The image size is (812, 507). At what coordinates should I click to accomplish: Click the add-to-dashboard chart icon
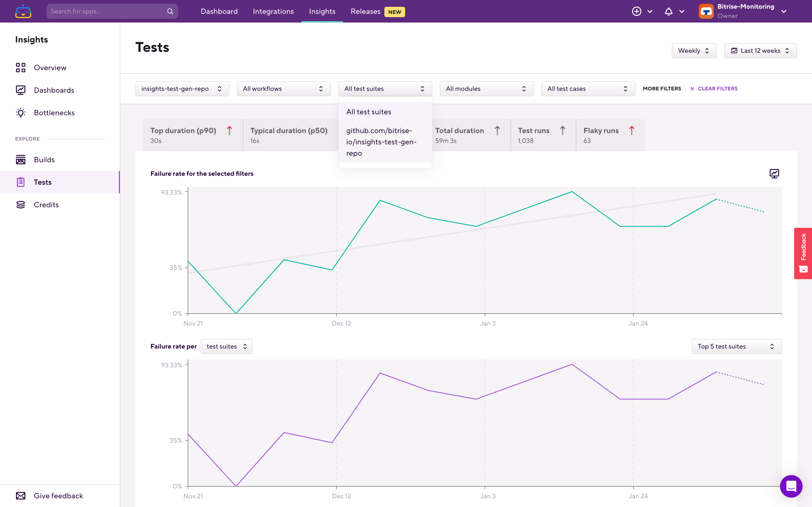pos(774,173)
